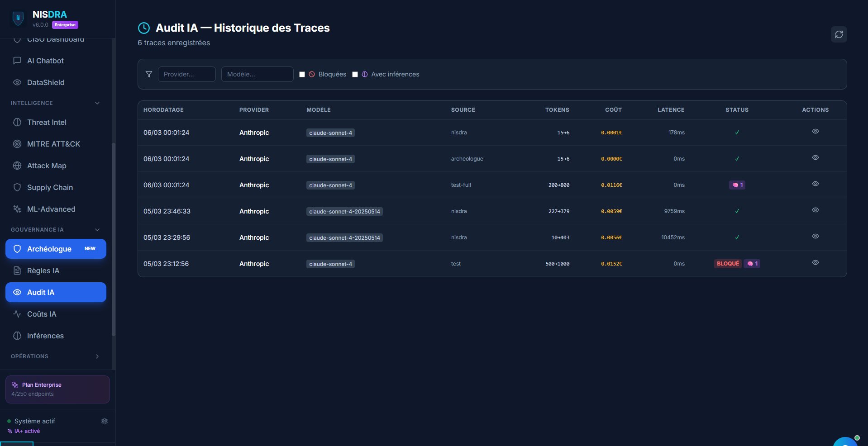Open Coûts IA page

click(56, 314)
